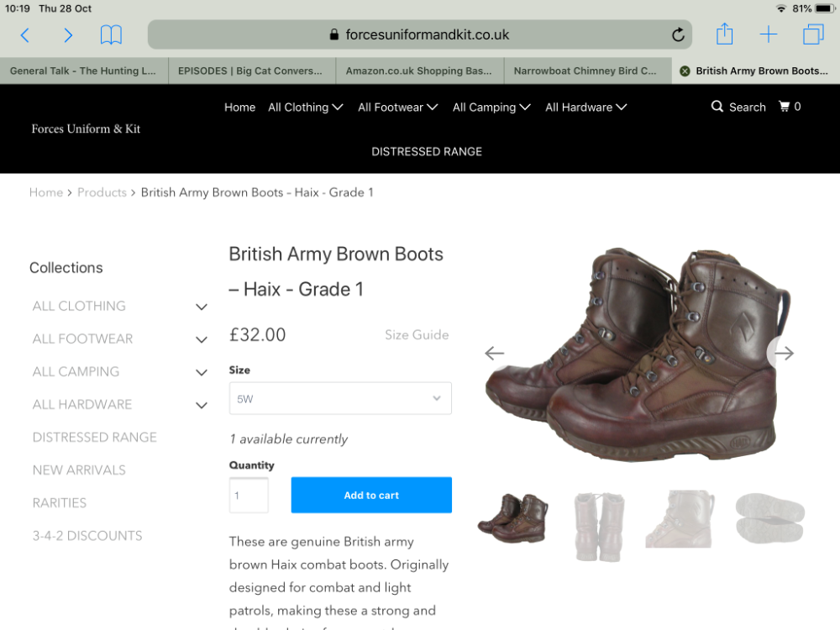Select the boot soles thumbnail
This screenshot has height=630, width=840.
tap(769, 518)
